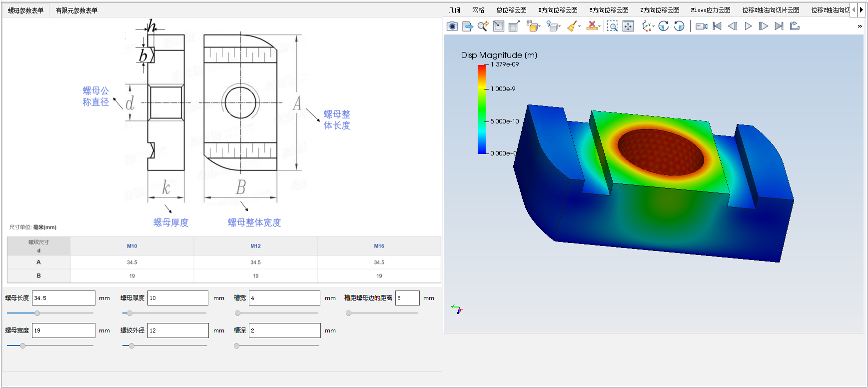Click the 螺母长度 slider handle
The height and width of the screenshot is (388, 868).
pos(37,313)
